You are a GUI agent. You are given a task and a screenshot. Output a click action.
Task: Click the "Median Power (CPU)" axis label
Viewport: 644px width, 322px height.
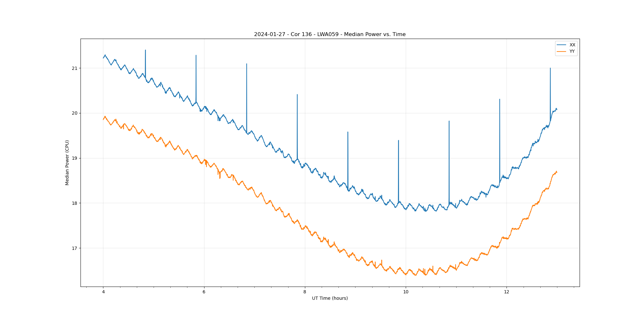pos(67,163)
